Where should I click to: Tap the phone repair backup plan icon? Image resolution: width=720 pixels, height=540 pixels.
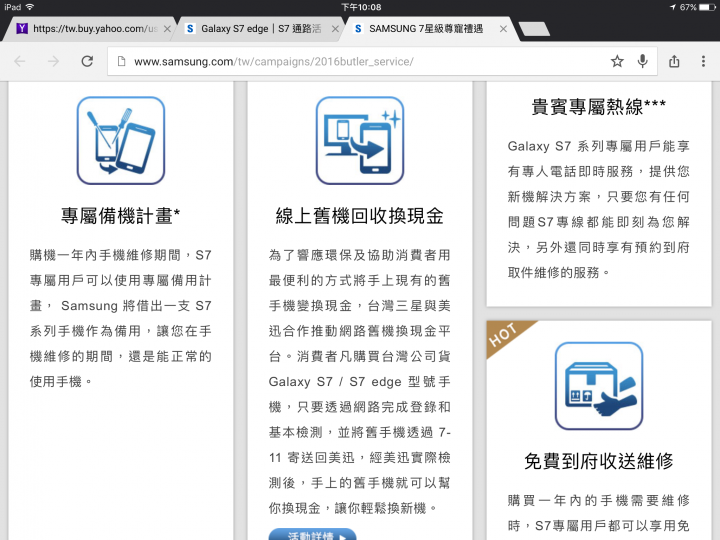coord(121,141)
